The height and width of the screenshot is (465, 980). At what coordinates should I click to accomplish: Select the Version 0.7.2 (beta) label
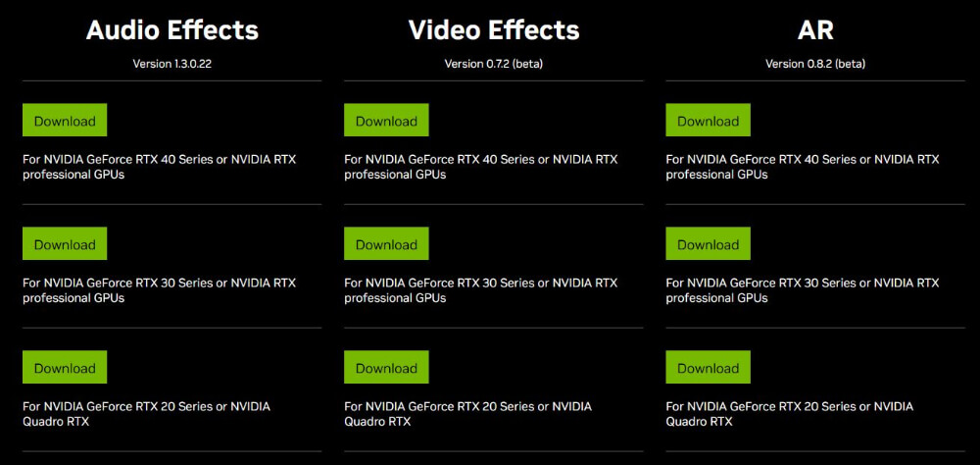[494, 64]
